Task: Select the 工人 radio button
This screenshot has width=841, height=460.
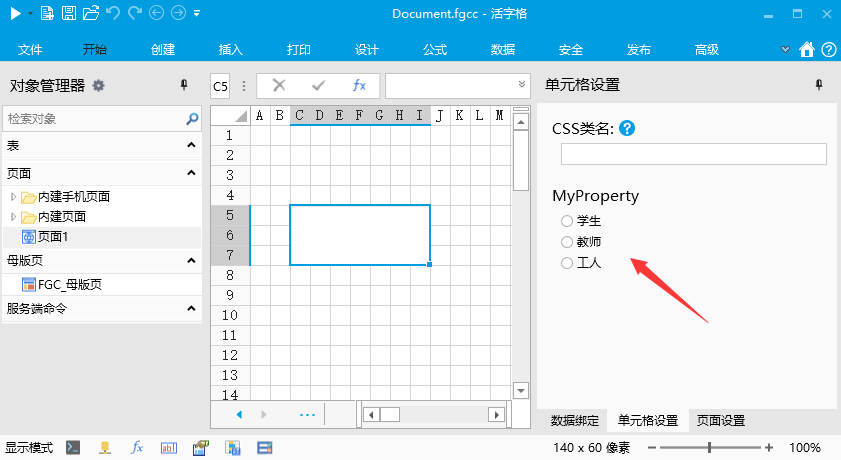Action: pos(567,263)
